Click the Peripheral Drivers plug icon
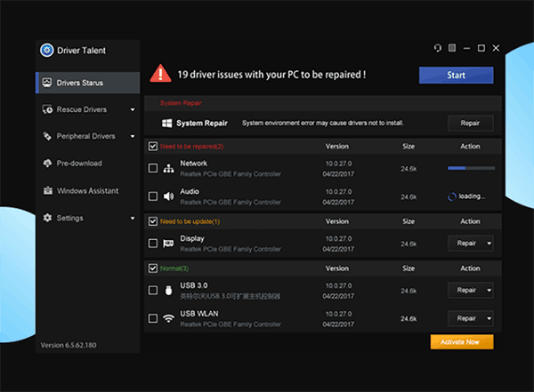Image resolution: width=534 pixels, height=392 pixels. coord(47,136)
